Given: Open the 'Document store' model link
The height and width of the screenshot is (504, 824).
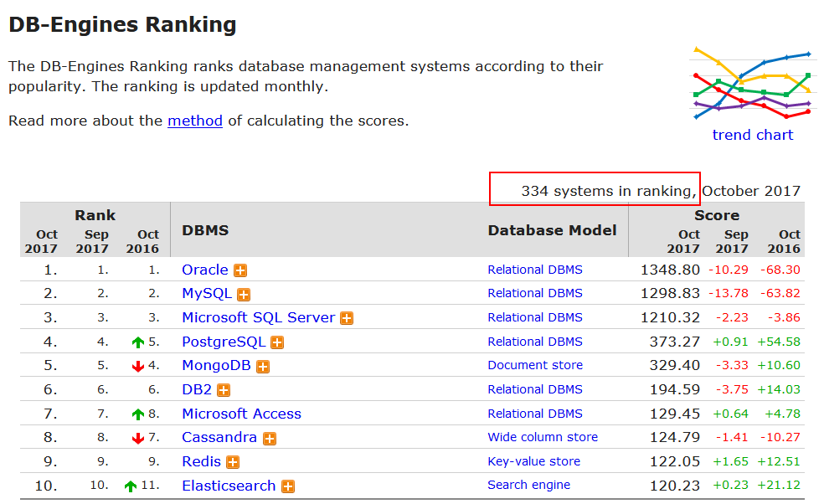Looking at the screenshot, I should [535, 365].
